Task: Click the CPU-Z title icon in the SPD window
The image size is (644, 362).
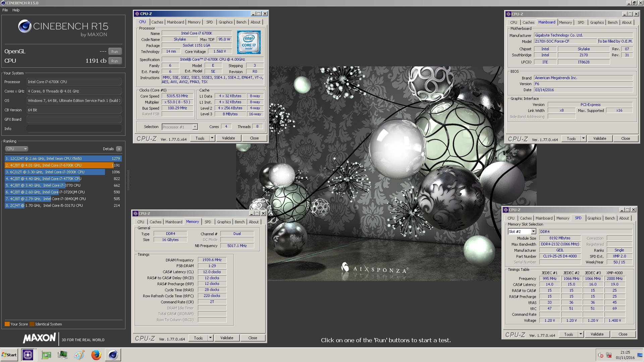Action: [x=505, y=210]
